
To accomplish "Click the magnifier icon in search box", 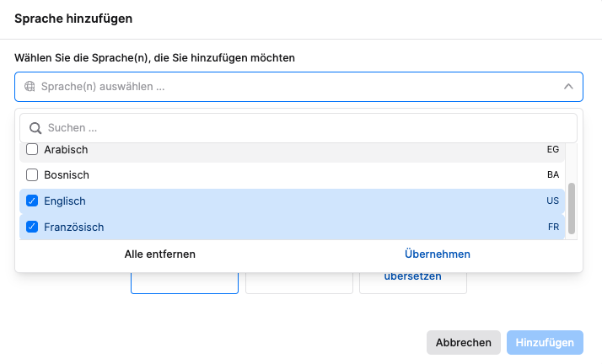I will coord(35,128).
